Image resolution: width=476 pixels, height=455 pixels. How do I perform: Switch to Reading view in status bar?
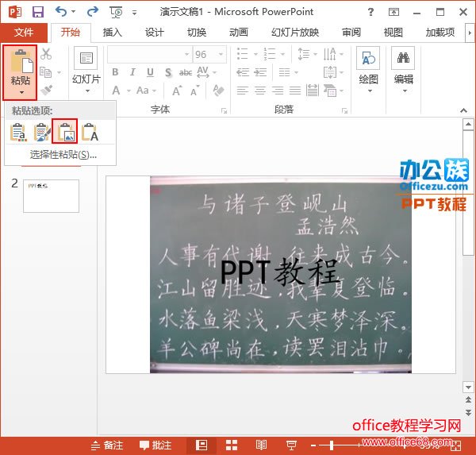[261, 445]
